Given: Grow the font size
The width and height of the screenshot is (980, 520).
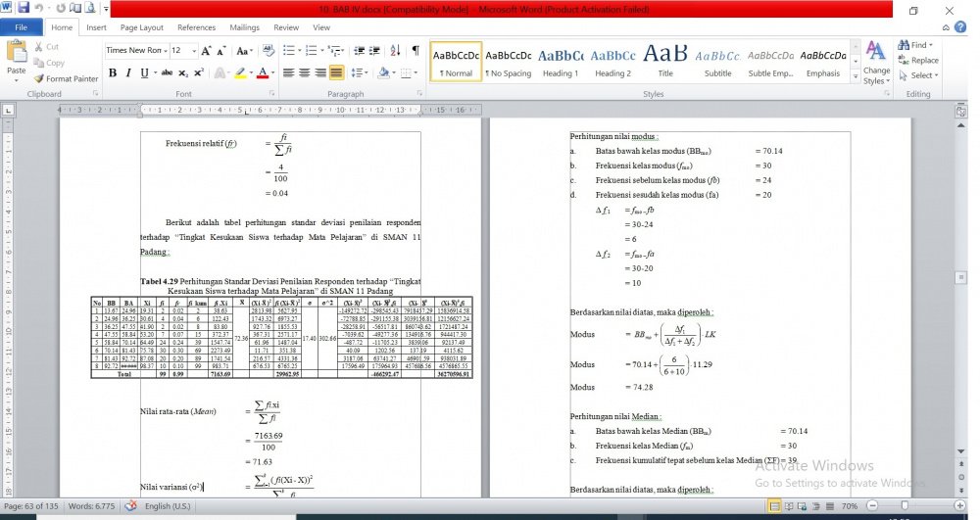Looking at the screenshot, I should tap(206, 51).
